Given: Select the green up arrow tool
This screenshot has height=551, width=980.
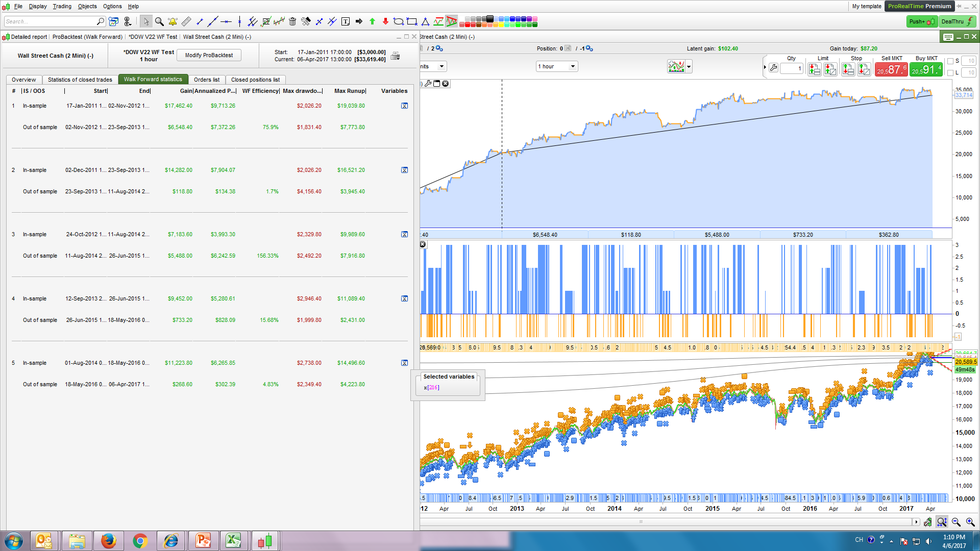Looking at the screenshot, I should click(372, 21).
